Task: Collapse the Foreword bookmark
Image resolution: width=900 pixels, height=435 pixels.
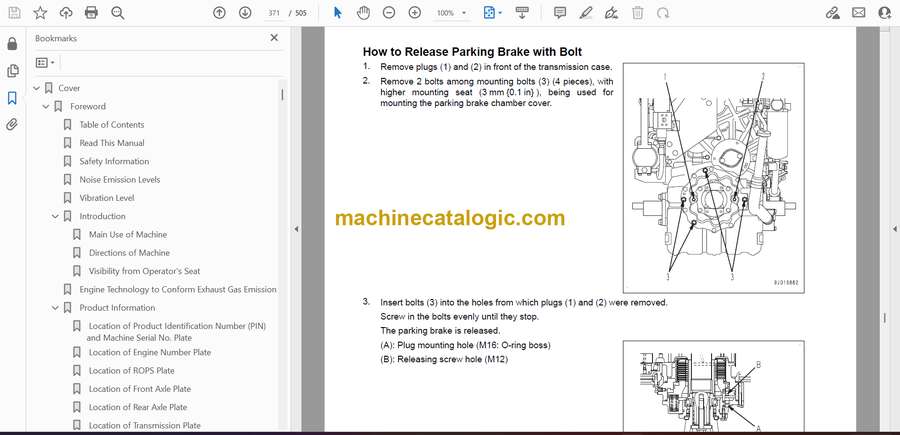Action: tap(46, 107)
